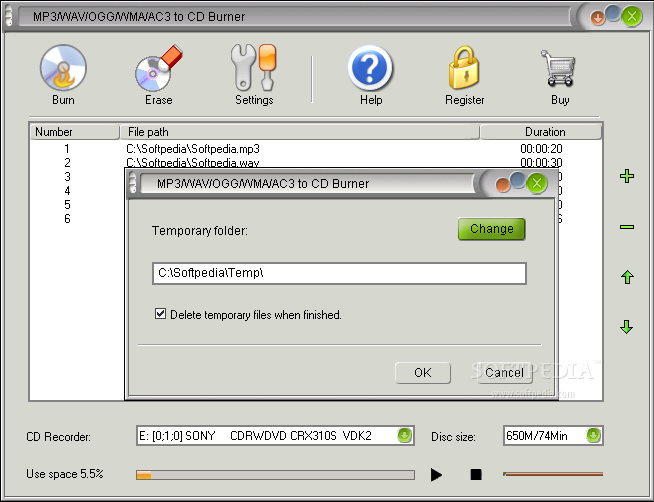Expand the CD Recorder drive dropdown
Viewport: 654px width, 502px height.
[404, 436]
